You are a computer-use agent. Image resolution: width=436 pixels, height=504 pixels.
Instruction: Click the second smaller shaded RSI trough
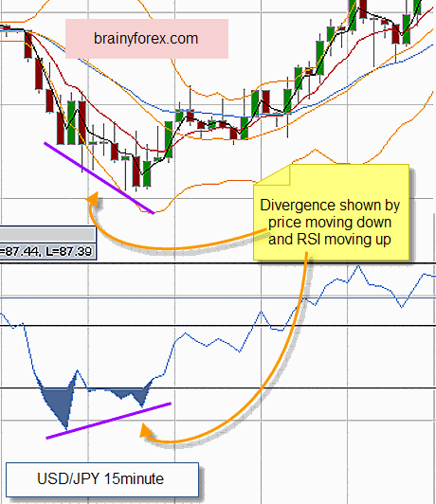[133, 395]
